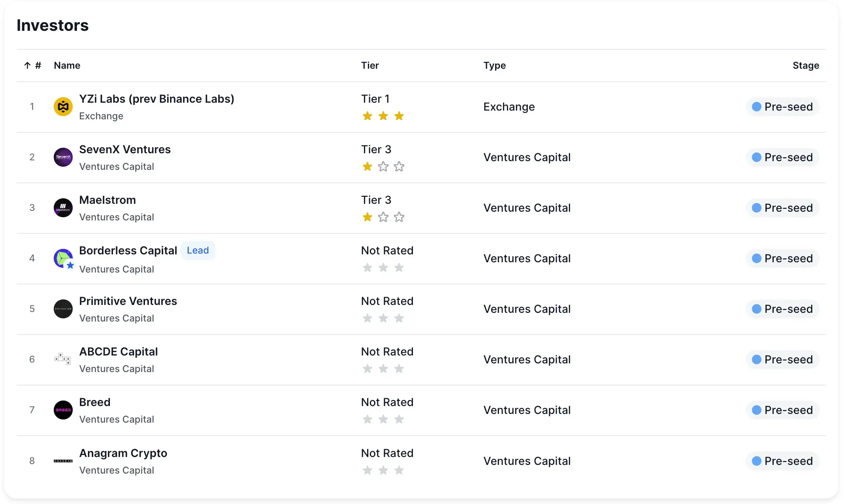Click the Anagram Crypto logo

[63, 461]
